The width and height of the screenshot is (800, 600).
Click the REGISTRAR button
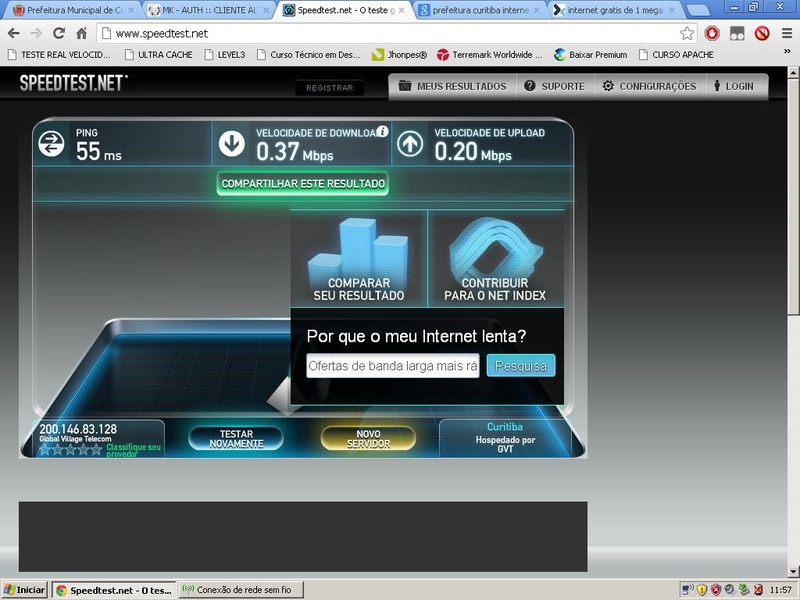pos(330,88)
